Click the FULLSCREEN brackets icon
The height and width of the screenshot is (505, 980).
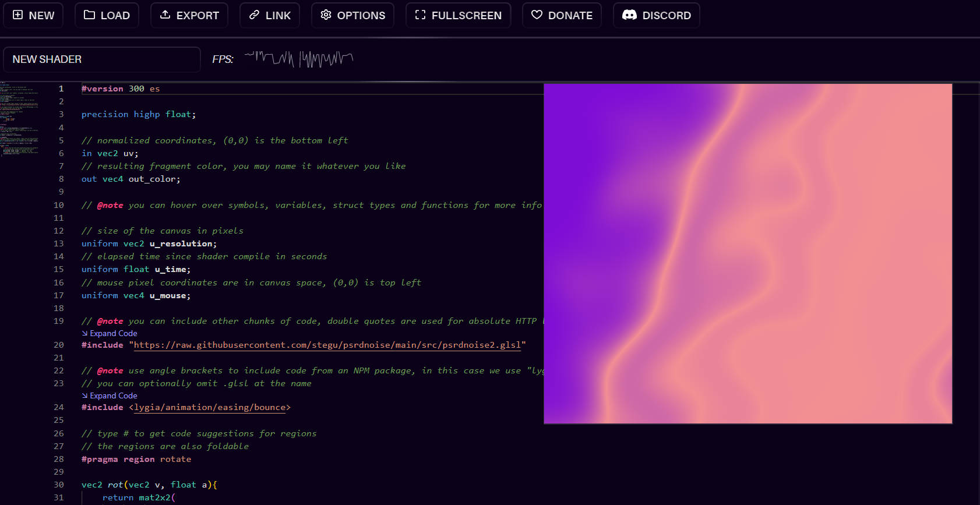click(x=421, y=15)
